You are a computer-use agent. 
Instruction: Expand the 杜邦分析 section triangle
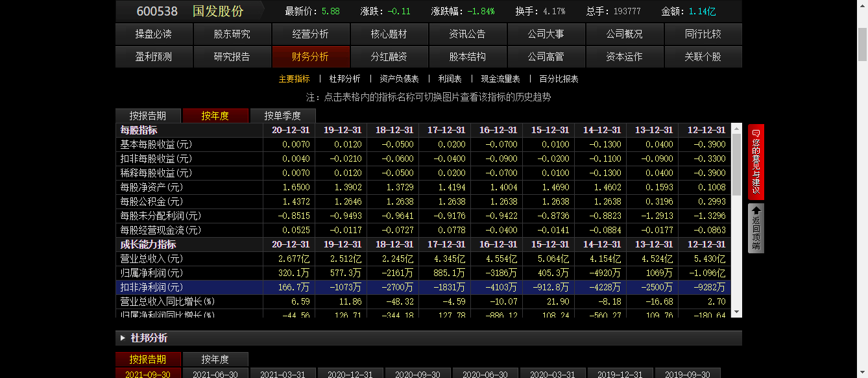coord(123,338)
